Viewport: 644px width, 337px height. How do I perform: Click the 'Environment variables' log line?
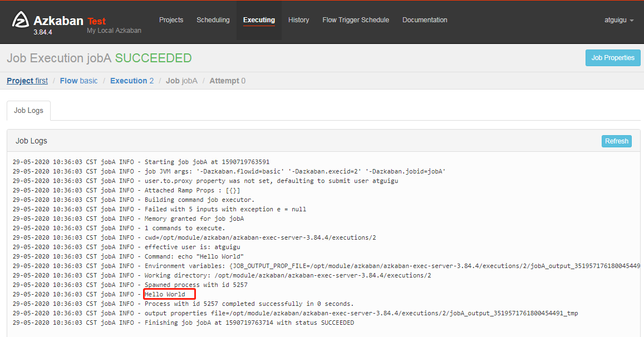click(326, 266)
